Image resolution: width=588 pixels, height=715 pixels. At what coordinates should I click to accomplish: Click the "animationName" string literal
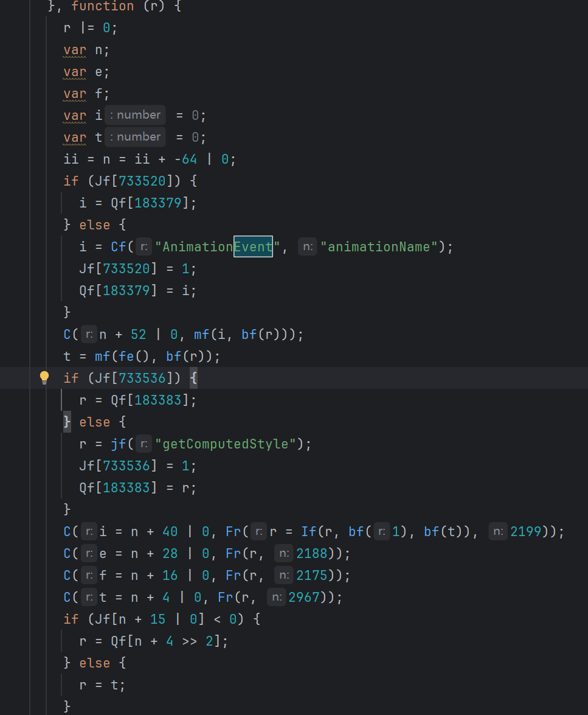click(x=379, y=246)
